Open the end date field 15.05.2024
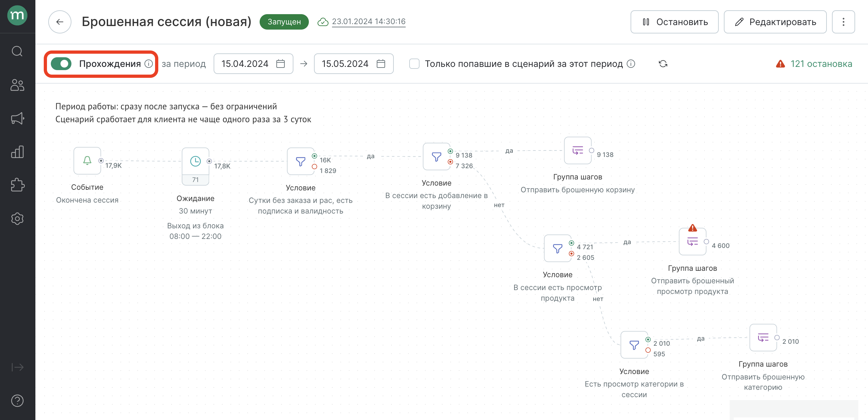The image size is (868, 420). point(354,64)
